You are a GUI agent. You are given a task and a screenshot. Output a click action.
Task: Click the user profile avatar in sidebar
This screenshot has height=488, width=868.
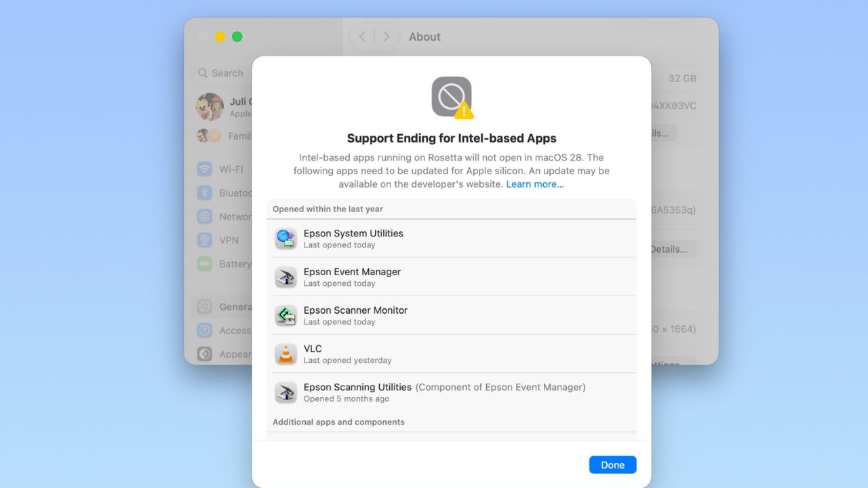pos(210,106)
